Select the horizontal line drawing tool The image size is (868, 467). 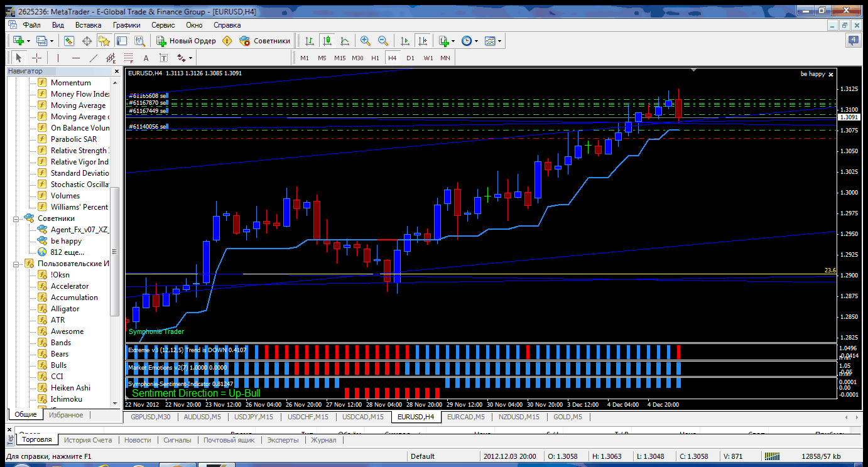click(x=76, y=58)
